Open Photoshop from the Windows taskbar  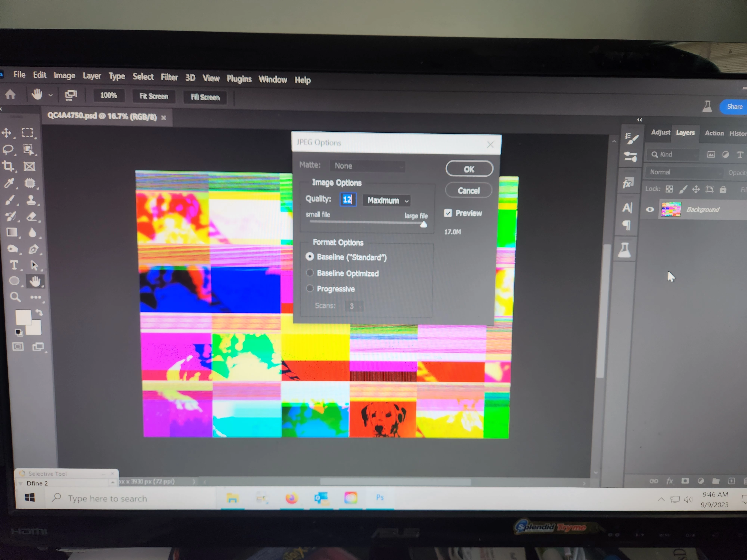tap(380, 497)
